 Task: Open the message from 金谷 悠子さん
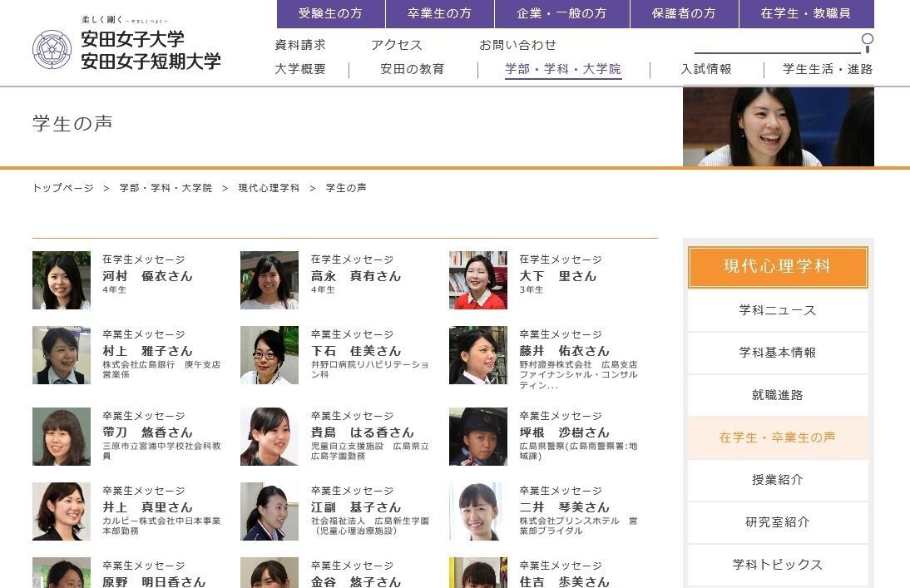[x=356, y=581]
